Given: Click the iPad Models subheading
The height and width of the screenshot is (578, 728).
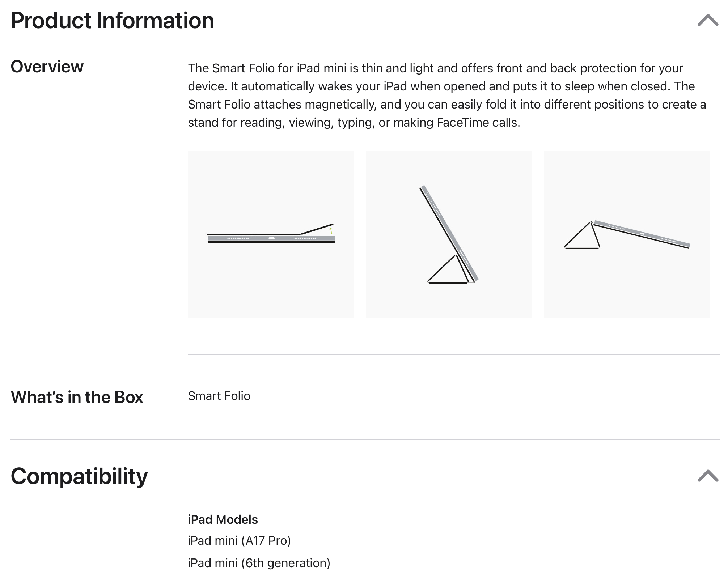Looking at the screenshot, I should pos(223,520).
